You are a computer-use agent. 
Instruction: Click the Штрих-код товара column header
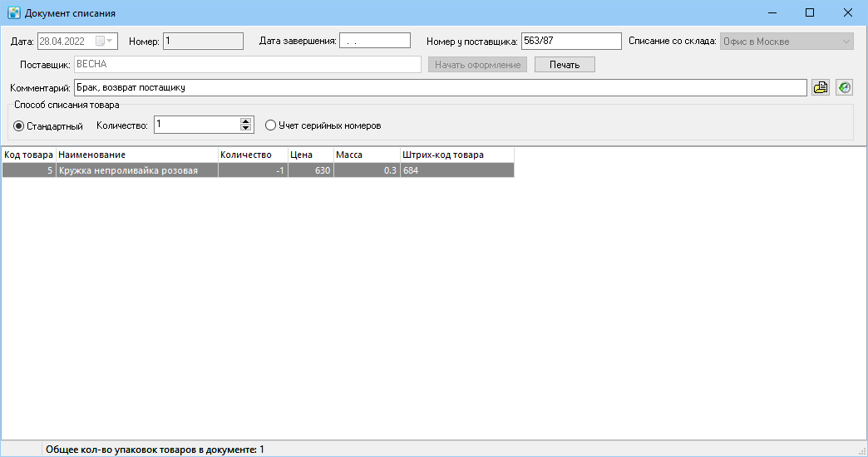click(x=456, y=155)
